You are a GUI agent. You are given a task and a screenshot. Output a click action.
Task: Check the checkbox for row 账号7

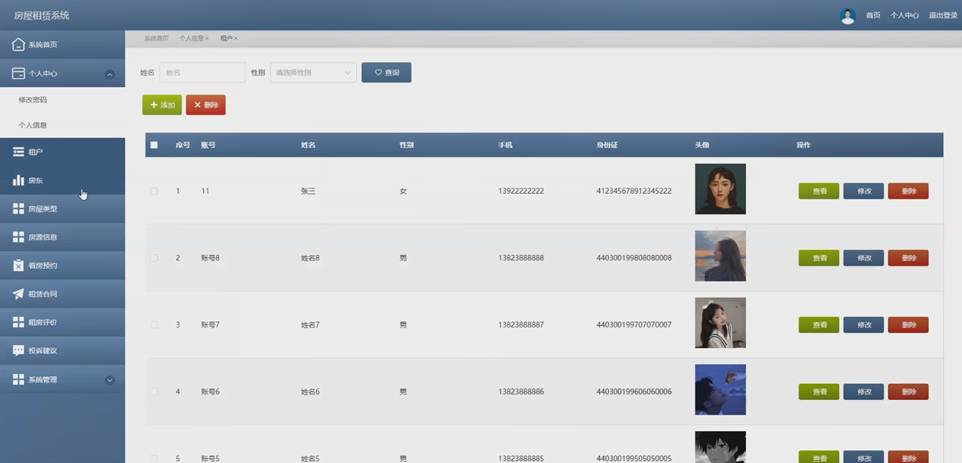154,325
